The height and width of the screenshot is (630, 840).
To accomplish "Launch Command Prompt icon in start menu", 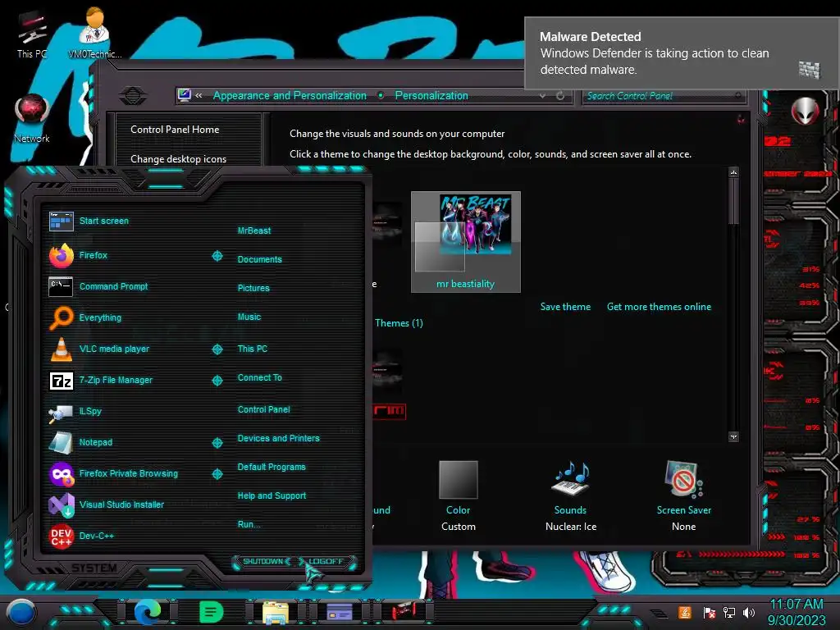I will pyautogui.click(x=61, y=286).
